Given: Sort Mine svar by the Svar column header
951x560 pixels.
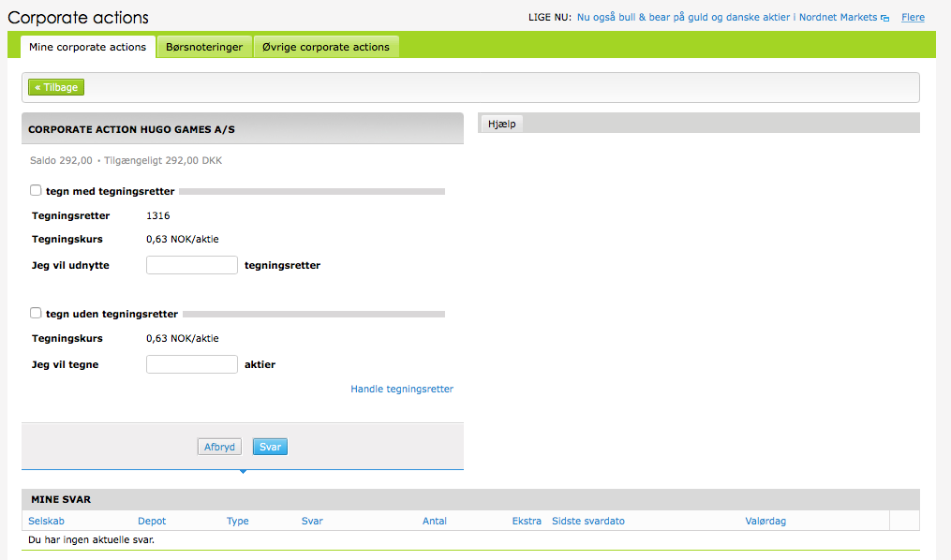Looking at the screenshot, I should click(312, 521).
